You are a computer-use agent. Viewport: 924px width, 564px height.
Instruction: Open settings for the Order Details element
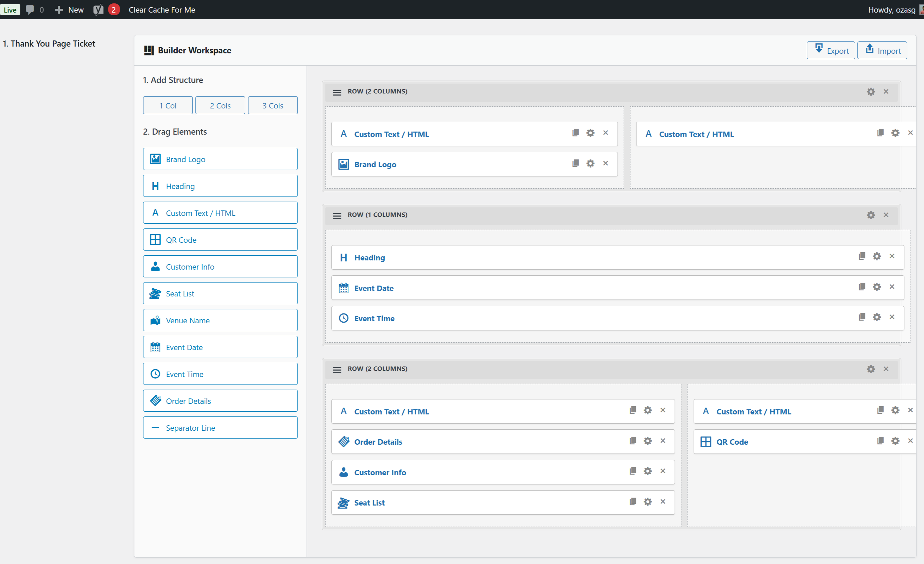[x=648, y=441]
